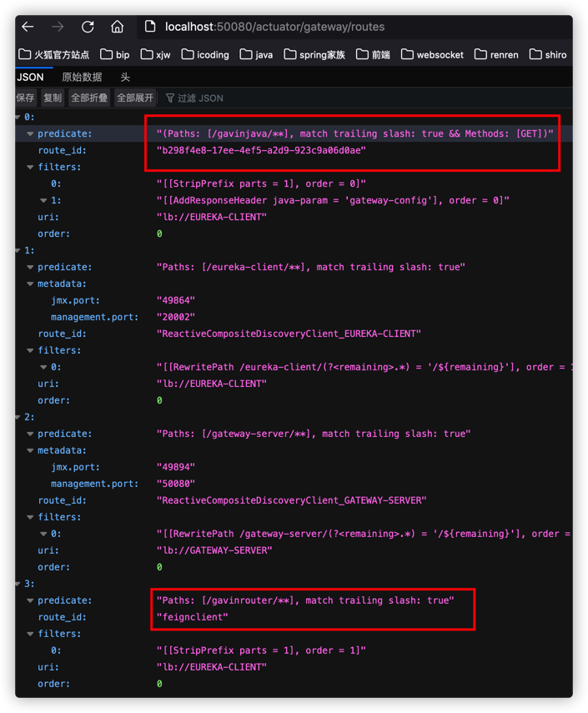Viewport: 588px width, 713px height.
Task: Collapse filters under route 1
Action: (30, 350)
